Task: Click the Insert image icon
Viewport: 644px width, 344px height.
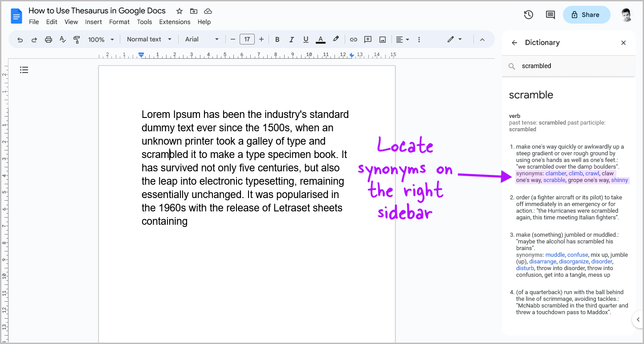Action: pos(382,39)
